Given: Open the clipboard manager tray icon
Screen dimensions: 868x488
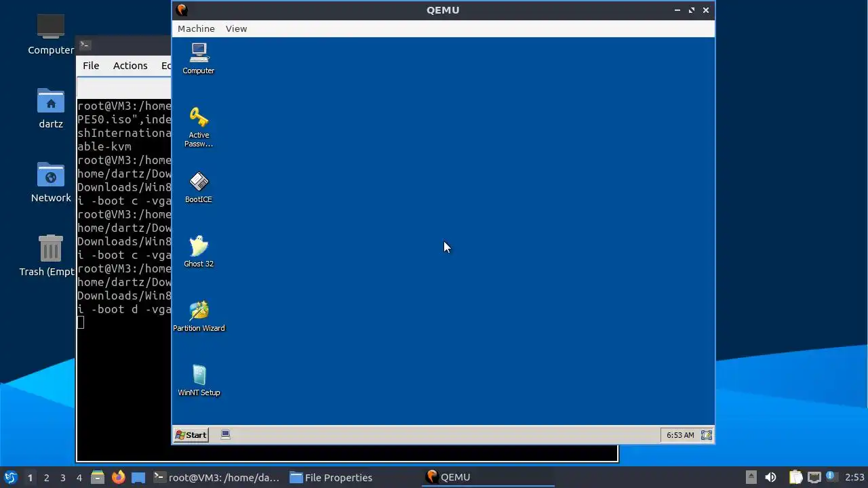Looking at the screenshot, I should coord(795,477).
